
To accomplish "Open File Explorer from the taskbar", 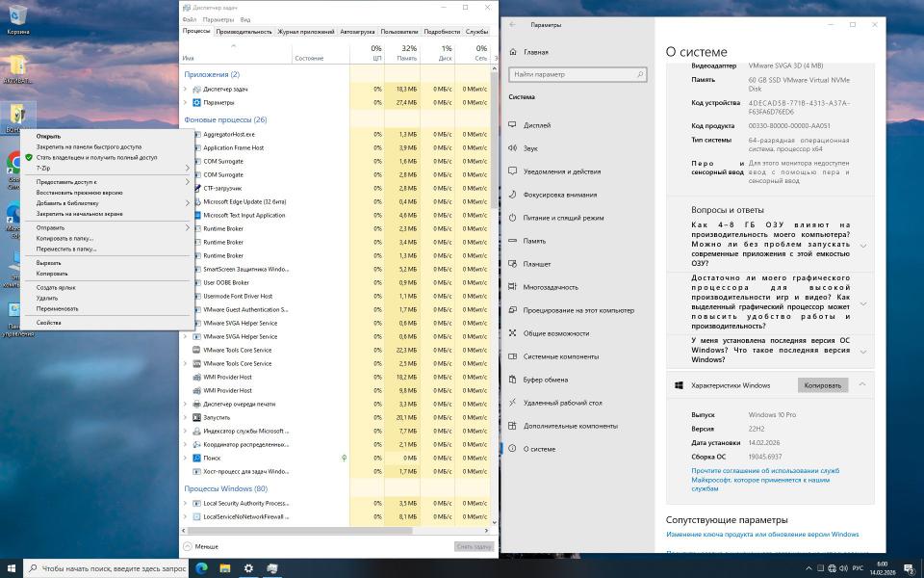I will [225, 568].
